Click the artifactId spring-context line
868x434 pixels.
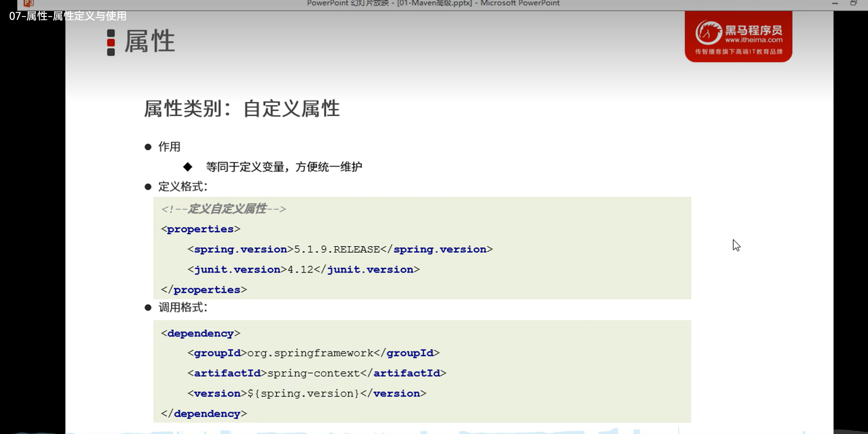317,373
